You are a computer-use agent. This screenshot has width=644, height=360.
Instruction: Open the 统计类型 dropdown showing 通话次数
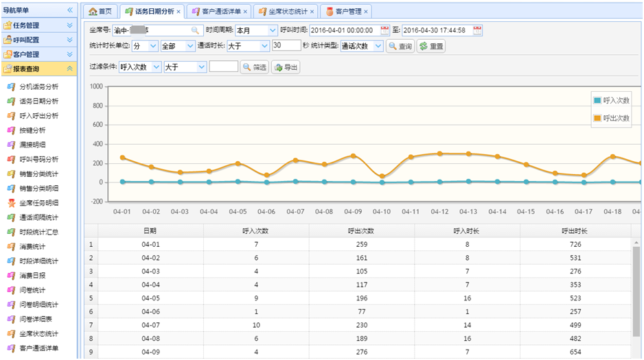pos(378,46)
